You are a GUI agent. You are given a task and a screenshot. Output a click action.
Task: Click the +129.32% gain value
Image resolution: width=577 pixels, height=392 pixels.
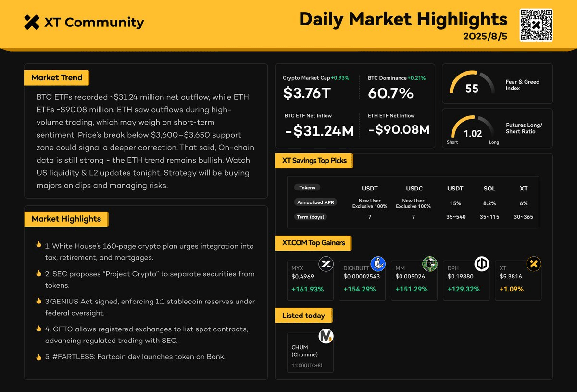pyautogui.click(x=464, y=289)
